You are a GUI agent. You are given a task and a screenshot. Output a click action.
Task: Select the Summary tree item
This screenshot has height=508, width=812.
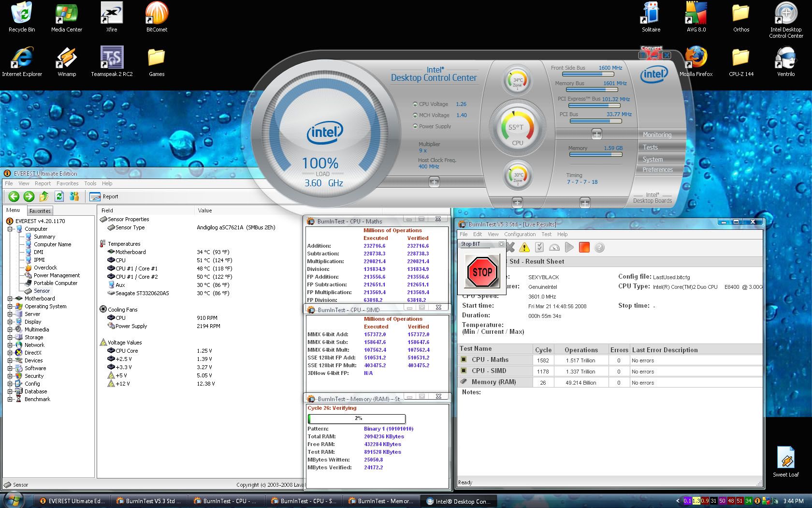pyautogui.click(x=44, y=237)
